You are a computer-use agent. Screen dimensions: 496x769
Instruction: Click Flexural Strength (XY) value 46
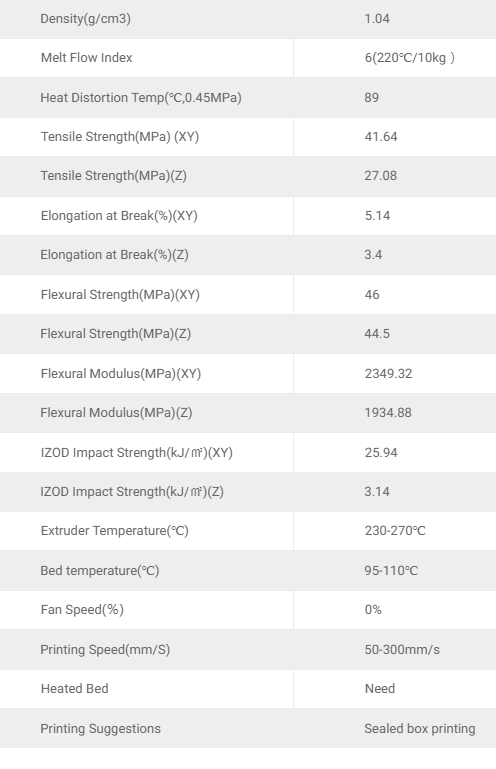[x=372, y=295]
